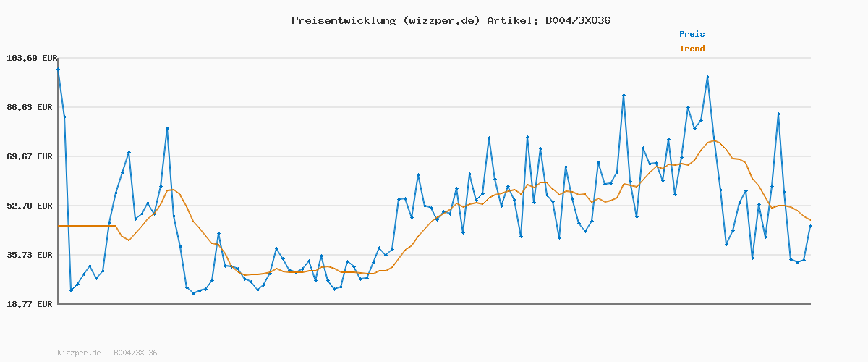Viewport: 868px width, 362px height.
Task: Click the 18.77 EUR axis label
Action: [31, 304]
